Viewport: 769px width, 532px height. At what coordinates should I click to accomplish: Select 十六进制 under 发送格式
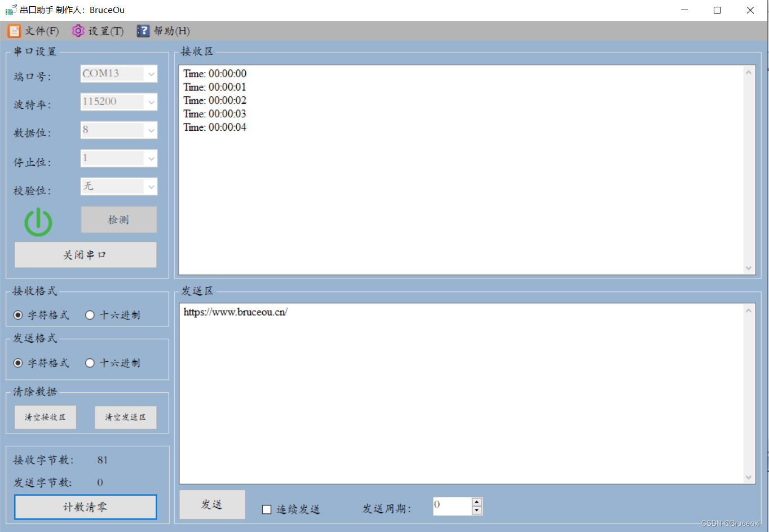pos(113,363)
